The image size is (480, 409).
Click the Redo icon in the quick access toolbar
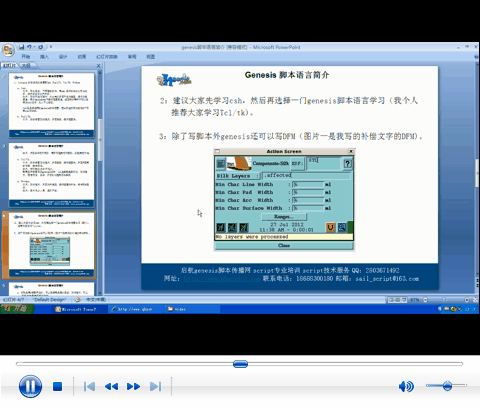(x=41, y=47)
